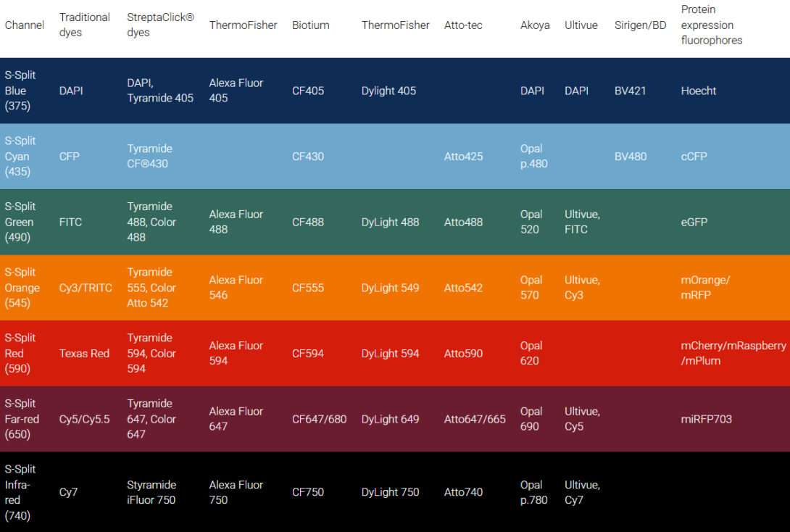
Task: Click the 'Opal p.480' cell
Action: click(533, 156)
